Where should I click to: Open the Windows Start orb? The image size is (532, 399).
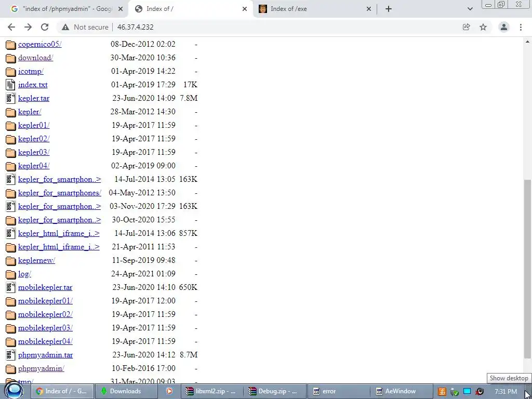click(14, 391)
